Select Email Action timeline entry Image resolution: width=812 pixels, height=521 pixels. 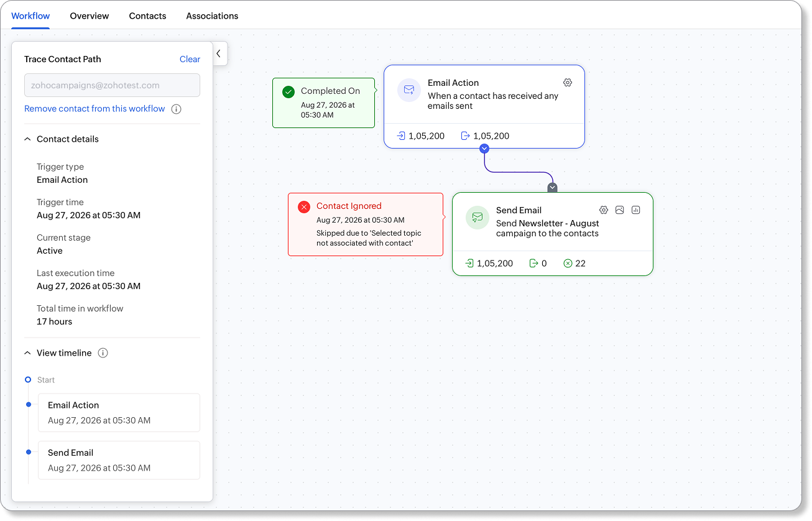point(119,413)
